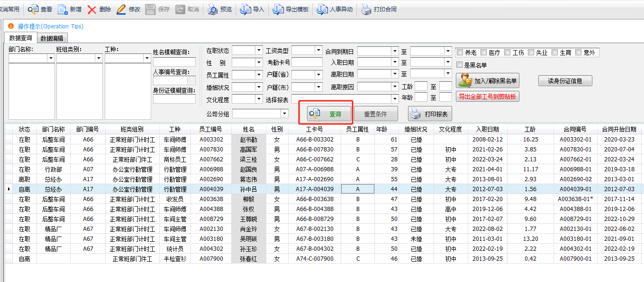644x282 pixels.
Task: Click employee number A003180
Action: click(211, 239)
